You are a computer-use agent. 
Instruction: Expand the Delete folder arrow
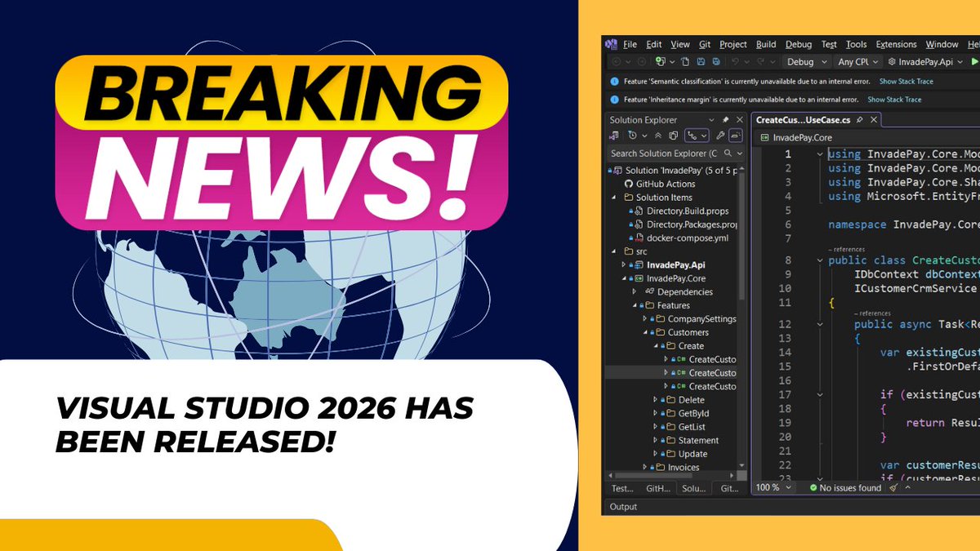point(655,400)
